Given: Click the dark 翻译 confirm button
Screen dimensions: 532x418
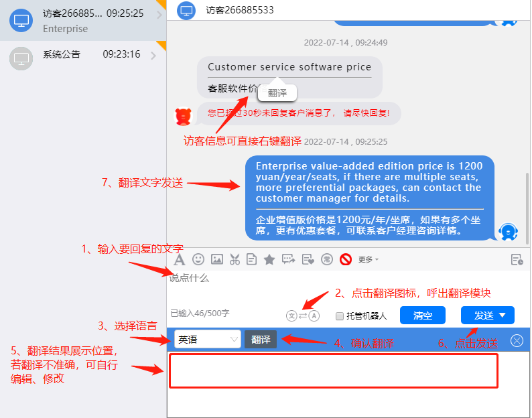Looking at the screenshot, I should (x=261, y=340).
